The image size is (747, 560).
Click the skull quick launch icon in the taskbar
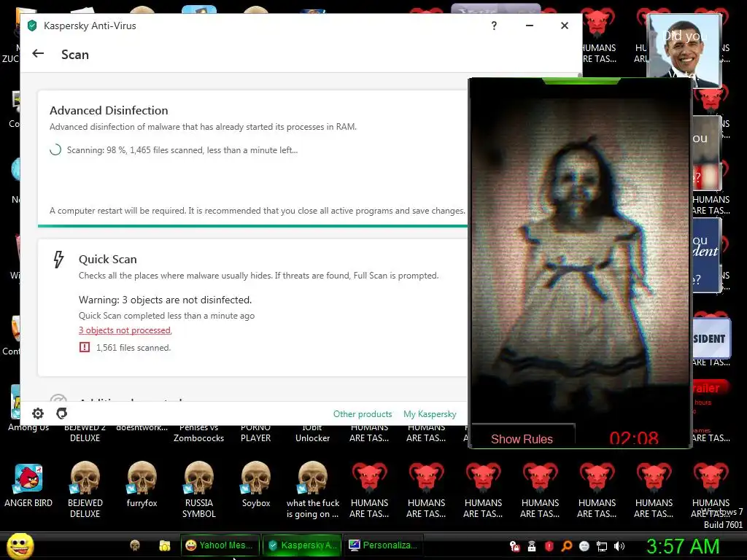(x=135, y=545)
